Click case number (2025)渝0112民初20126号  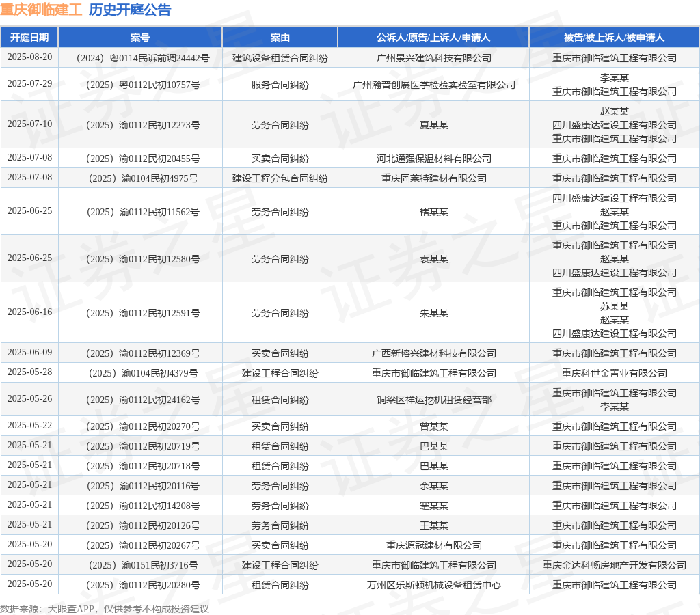140,525
